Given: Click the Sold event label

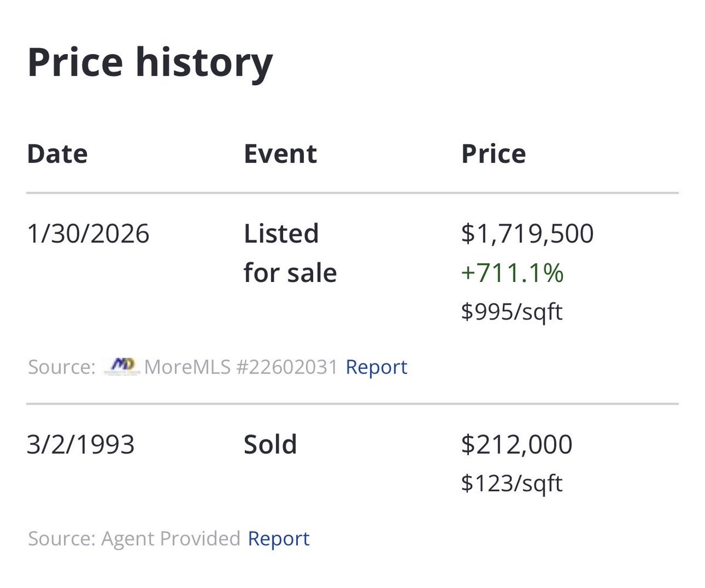Looking at the screenshot, I should (x=270, y=445).
